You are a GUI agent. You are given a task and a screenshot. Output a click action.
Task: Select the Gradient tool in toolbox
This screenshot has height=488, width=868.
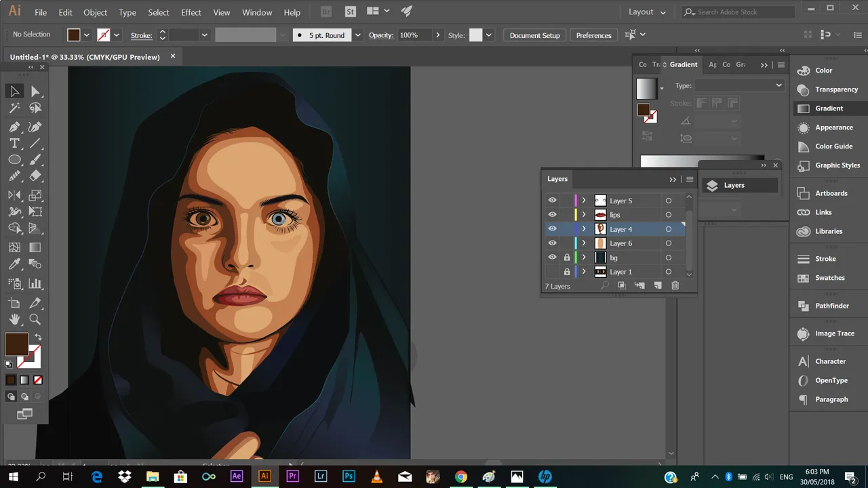tap(35, 248)
